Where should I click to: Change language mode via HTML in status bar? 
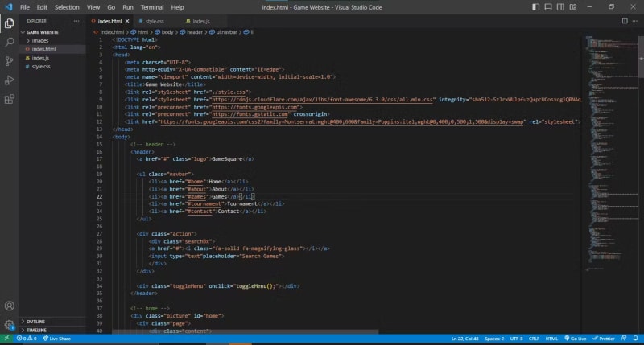(x=551, y=339)
